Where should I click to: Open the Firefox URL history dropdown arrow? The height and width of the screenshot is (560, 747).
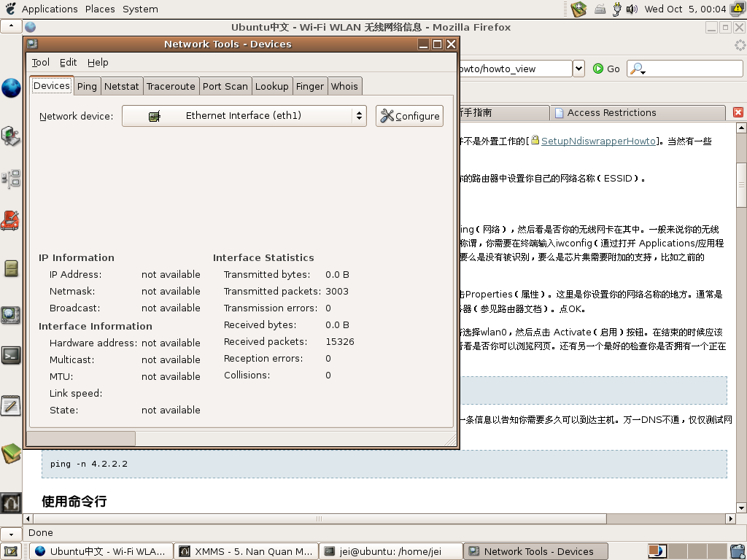pyautogui.click(x=578, y=69)
